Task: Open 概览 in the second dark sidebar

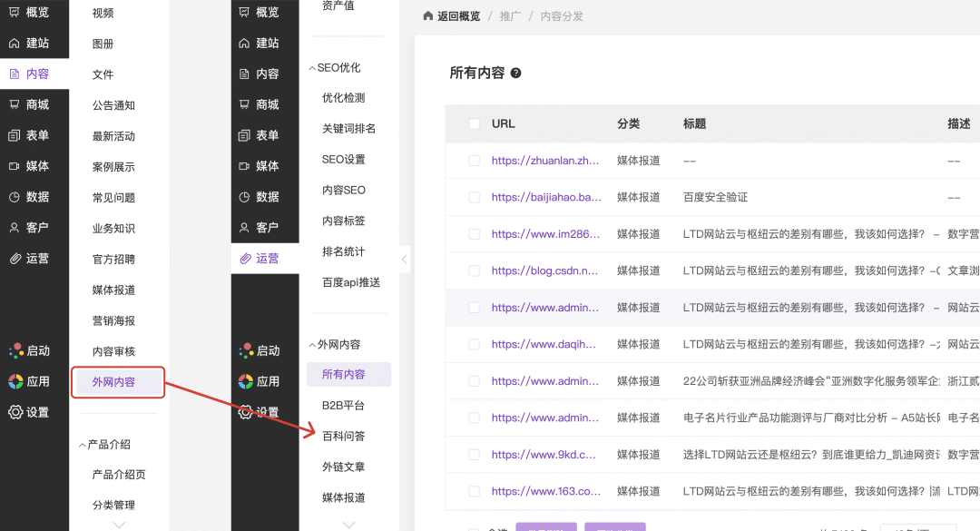Action: pos(260,12)
